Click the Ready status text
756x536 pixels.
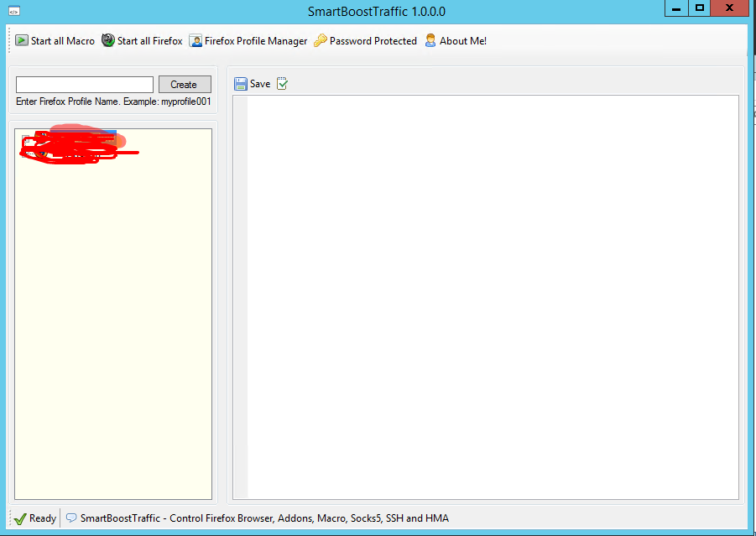pyautogui.click(x=43, y=518)
